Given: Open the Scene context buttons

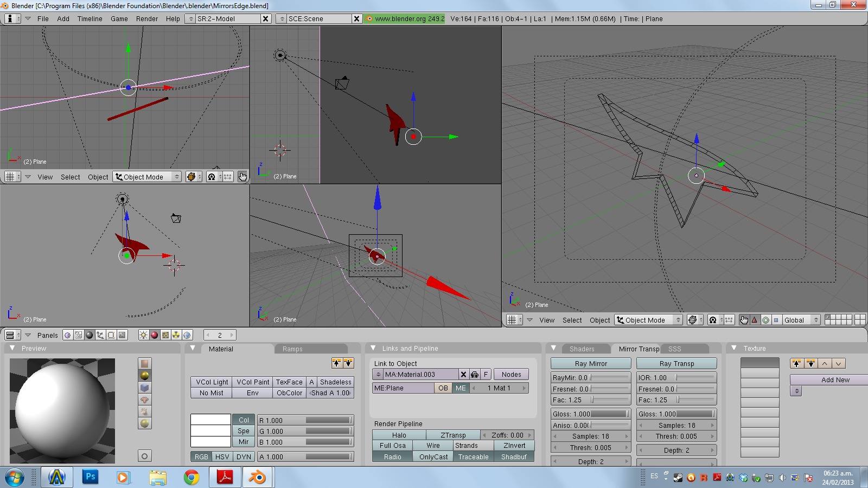Looking at the screenshot, I should (x=122, y=335).
